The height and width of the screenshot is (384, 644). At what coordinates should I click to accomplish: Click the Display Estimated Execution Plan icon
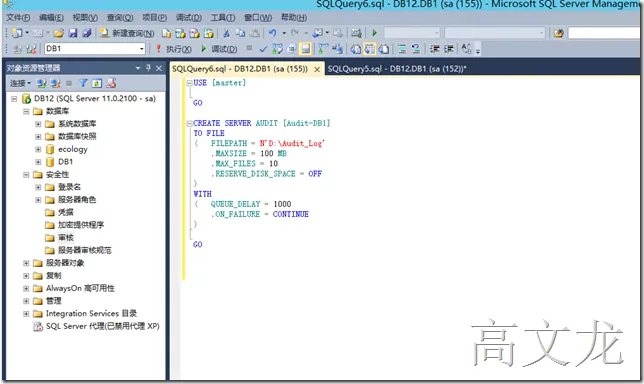click(277, 49)
